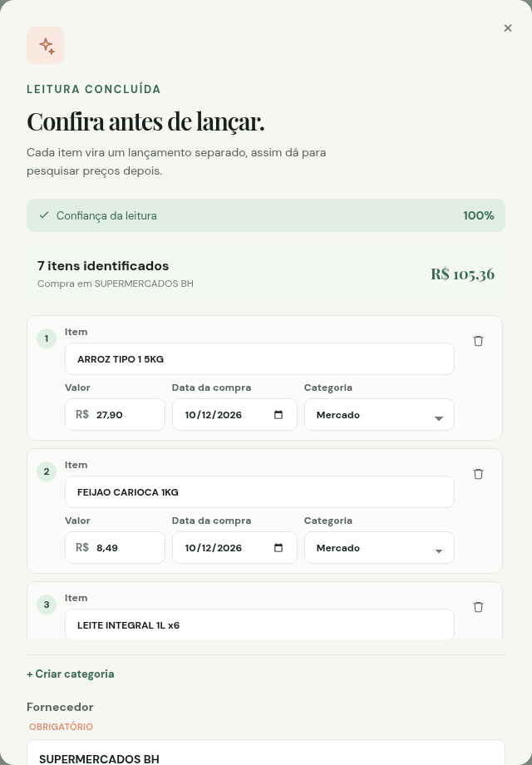Open calendar picker for FEIJAO purchase date

pos(278,548)
